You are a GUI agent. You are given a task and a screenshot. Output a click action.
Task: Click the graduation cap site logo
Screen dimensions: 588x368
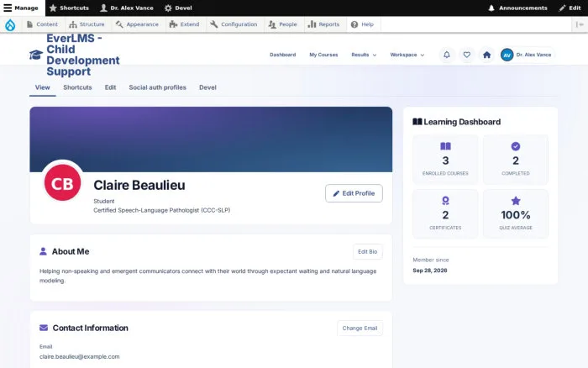tap(36, 55)
